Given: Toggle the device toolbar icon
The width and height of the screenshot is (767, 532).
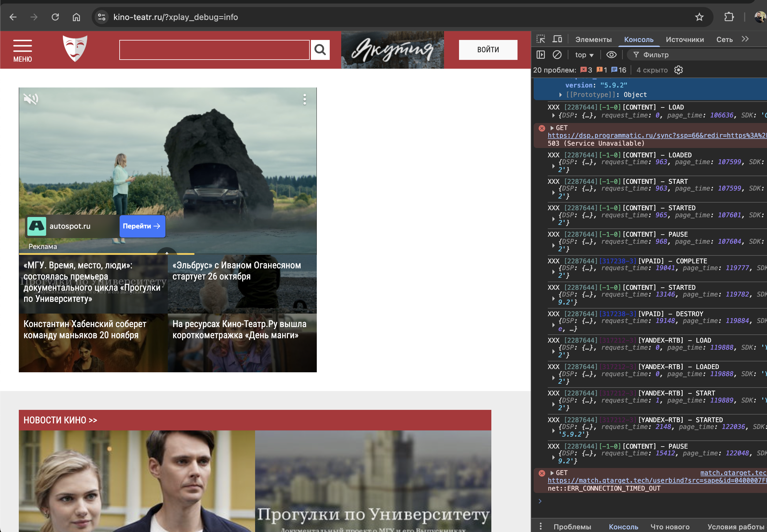Looking at the screenshot, I should pyautogui.click(x=557, y=39).
